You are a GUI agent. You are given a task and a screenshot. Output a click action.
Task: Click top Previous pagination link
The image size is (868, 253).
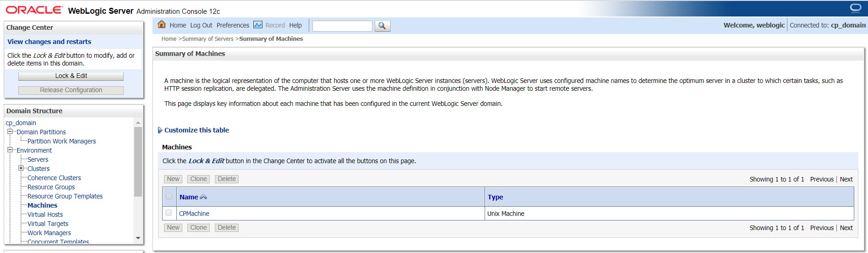822,179
